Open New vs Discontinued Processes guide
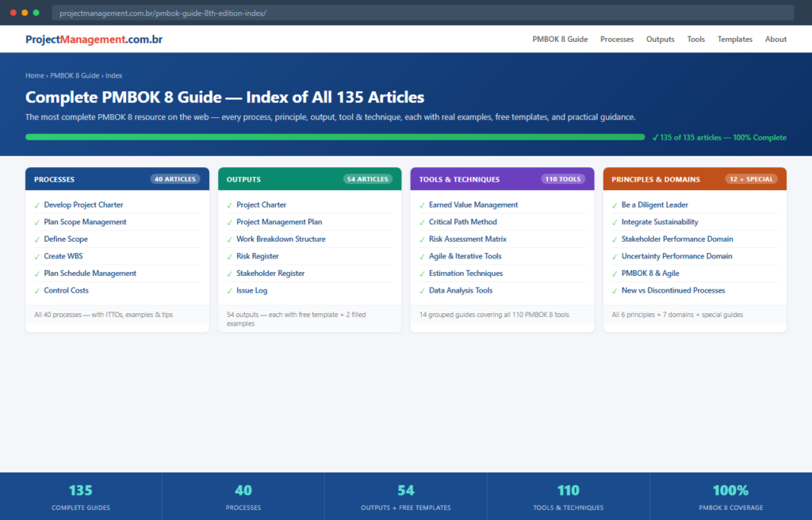This screenshot has height=520, width=812. [672, 291]
